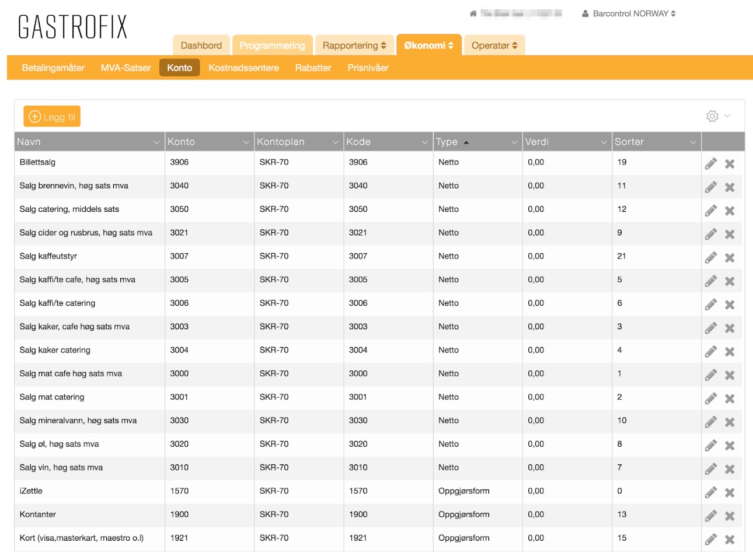Open the Dashbord tab
753x560 pixels.
click(201, 45)
